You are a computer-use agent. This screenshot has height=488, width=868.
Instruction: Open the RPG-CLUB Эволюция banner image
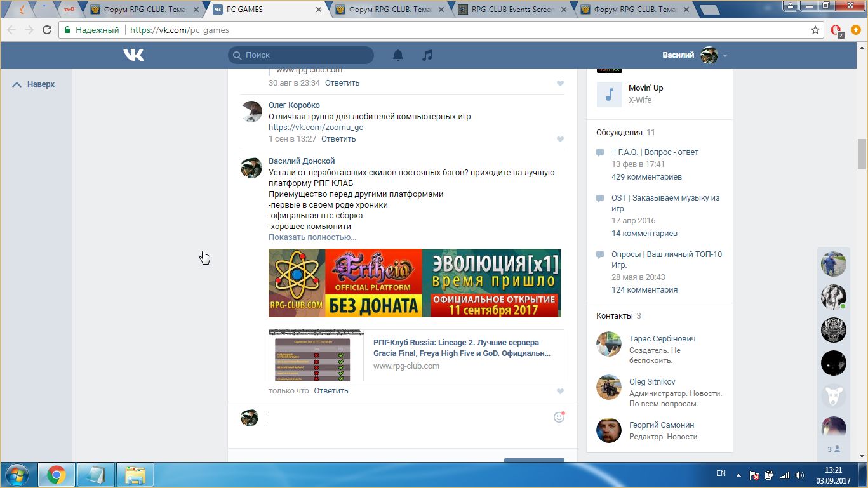tap(415, 283)
